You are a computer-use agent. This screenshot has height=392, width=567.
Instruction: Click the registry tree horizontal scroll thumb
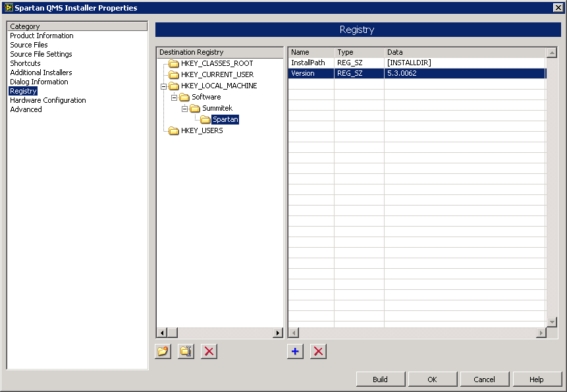tap(172, 333)
